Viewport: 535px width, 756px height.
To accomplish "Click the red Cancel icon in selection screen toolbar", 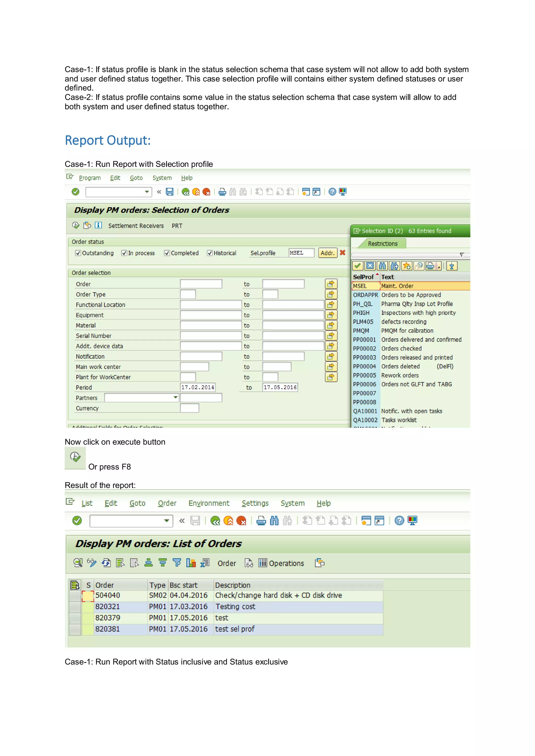I will tap(206, 192).
